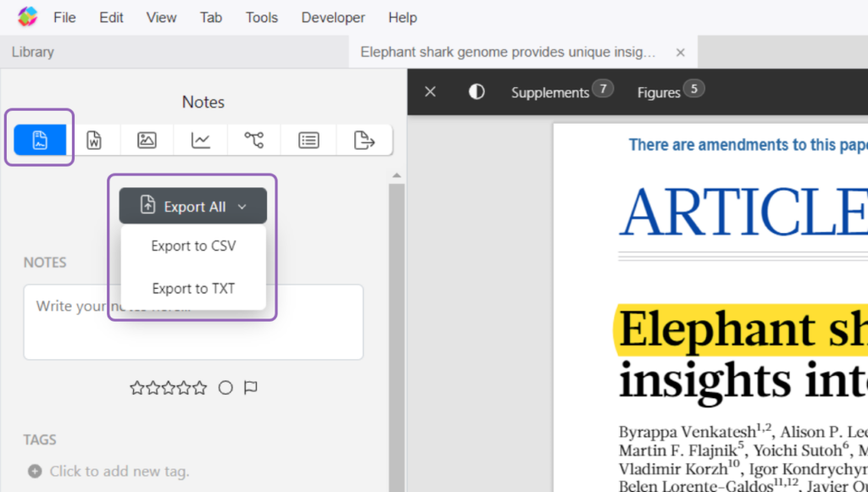Choose Export to CSV

click(x=193, y=246)
